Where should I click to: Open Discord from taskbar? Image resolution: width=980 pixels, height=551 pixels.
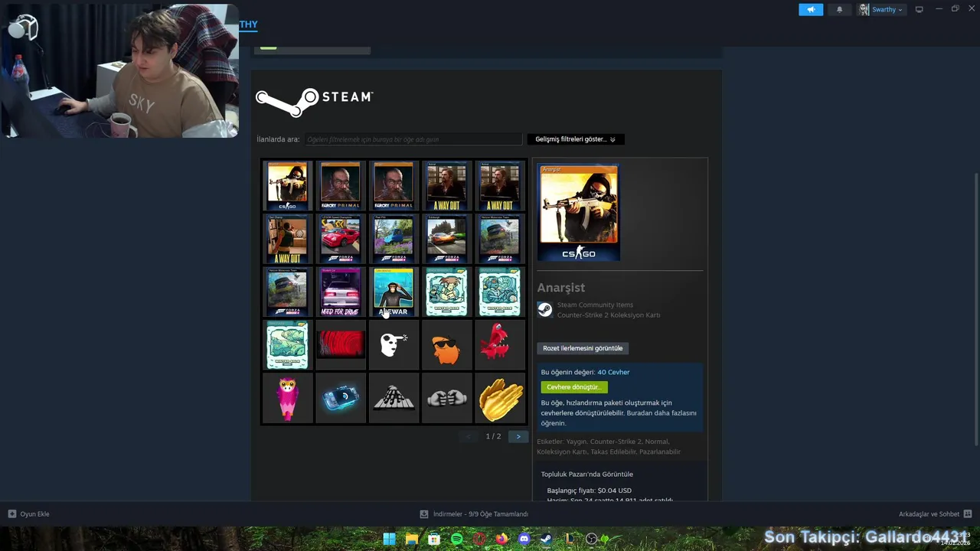pyautogui.click(x=524, y=539)
